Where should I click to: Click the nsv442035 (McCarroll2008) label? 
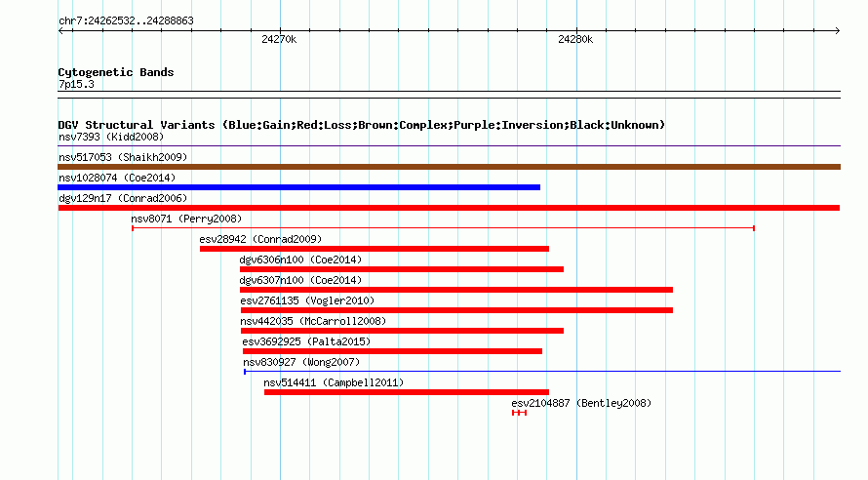pyautogui.click(x=313, y=321)
